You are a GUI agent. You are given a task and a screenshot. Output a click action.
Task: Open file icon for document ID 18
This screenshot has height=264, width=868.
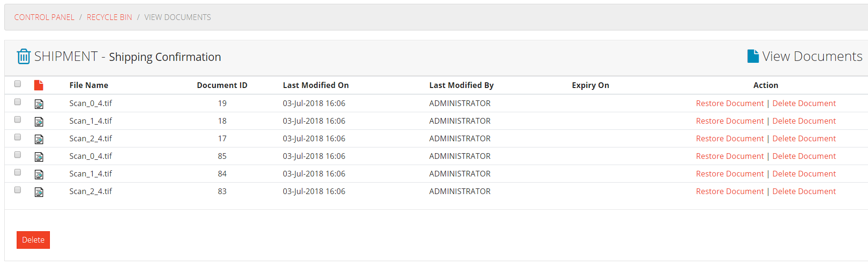click(39, 121)
